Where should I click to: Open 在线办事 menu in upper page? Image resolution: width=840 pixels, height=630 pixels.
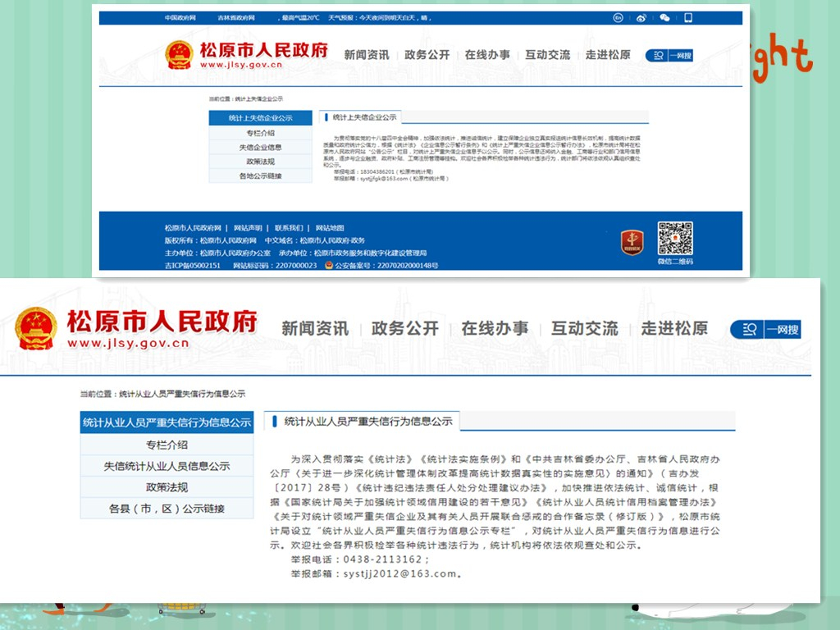point(487,55)
